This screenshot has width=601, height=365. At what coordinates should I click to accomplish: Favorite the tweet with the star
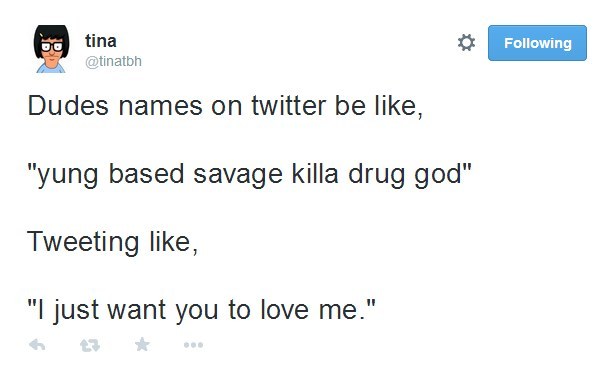coord(142,344)
